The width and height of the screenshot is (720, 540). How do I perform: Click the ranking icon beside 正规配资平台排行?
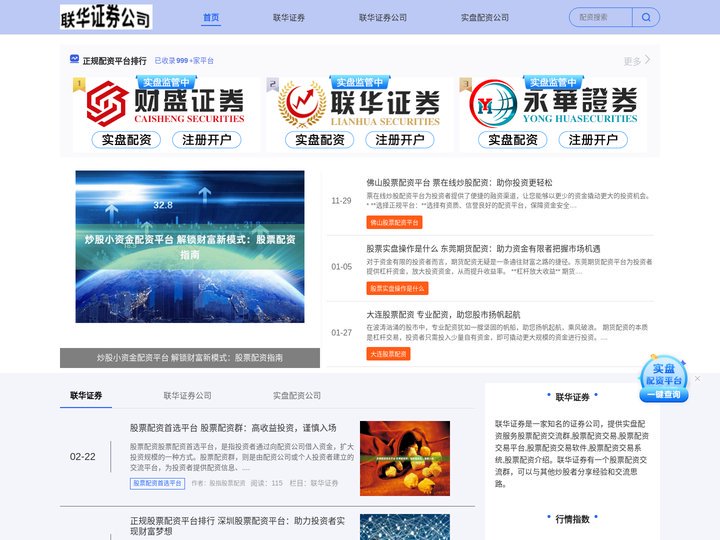(74, 59)
